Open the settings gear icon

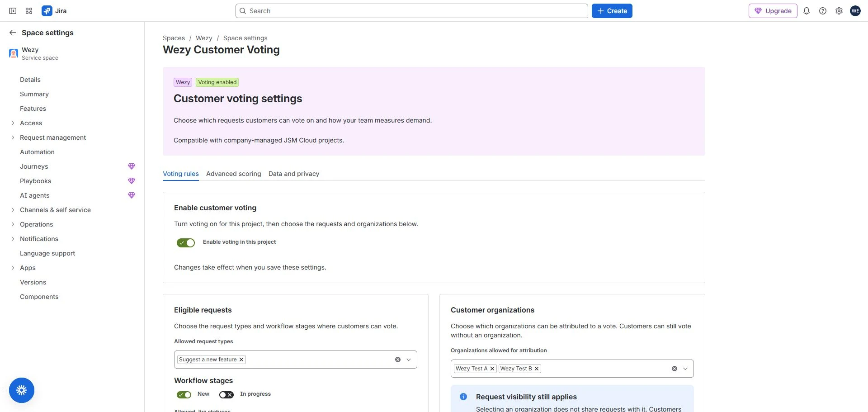pyautogui.click(x=839, y=11)
